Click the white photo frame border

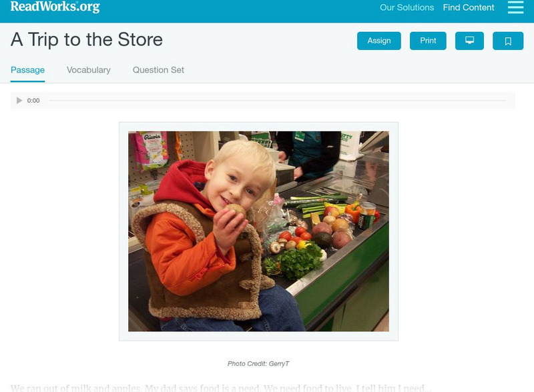[258, 127]
